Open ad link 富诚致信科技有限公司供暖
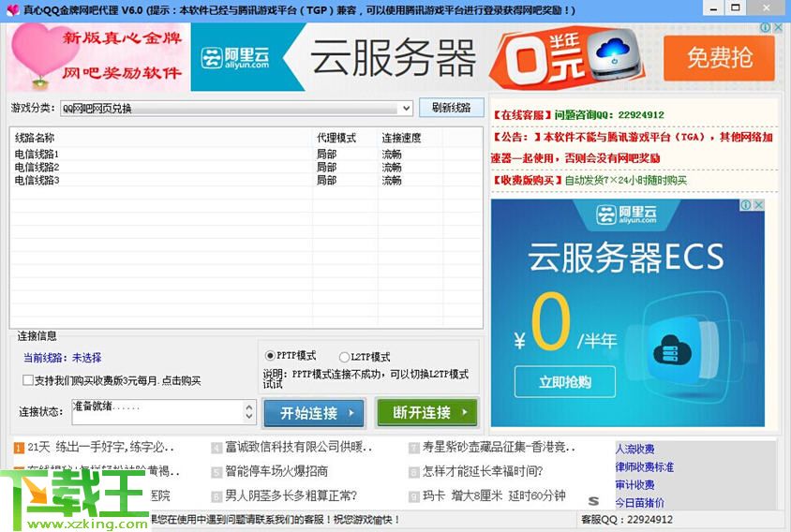The image size is (791, 532). click(x=299, y=447)
